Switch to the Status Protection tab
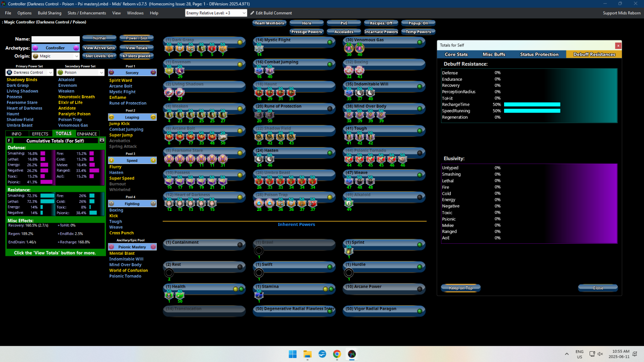The image size is (644, 362). coord(539,54)
